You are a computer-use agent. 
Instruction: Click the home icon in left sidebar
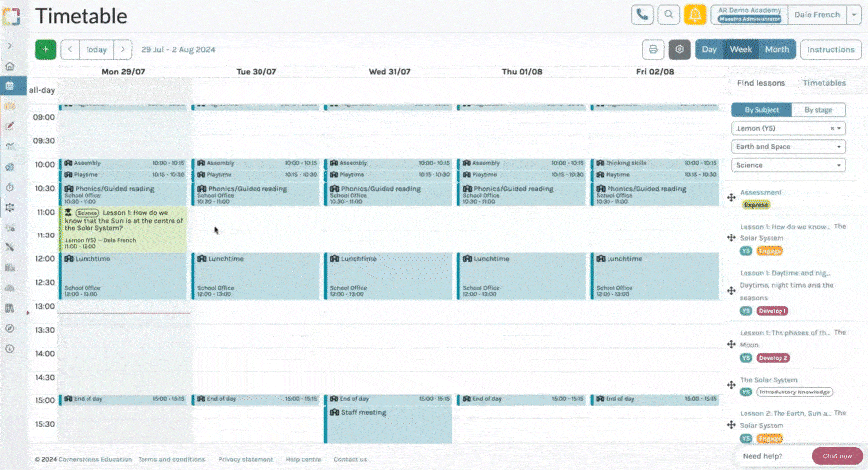pos(10,66)
